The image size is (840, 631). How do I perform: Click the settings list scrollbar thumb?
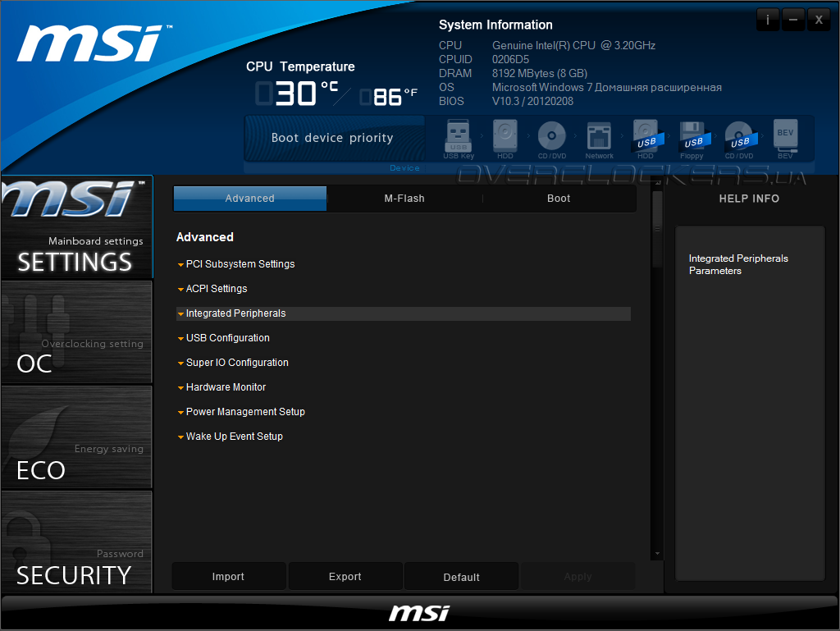point(657,229)
